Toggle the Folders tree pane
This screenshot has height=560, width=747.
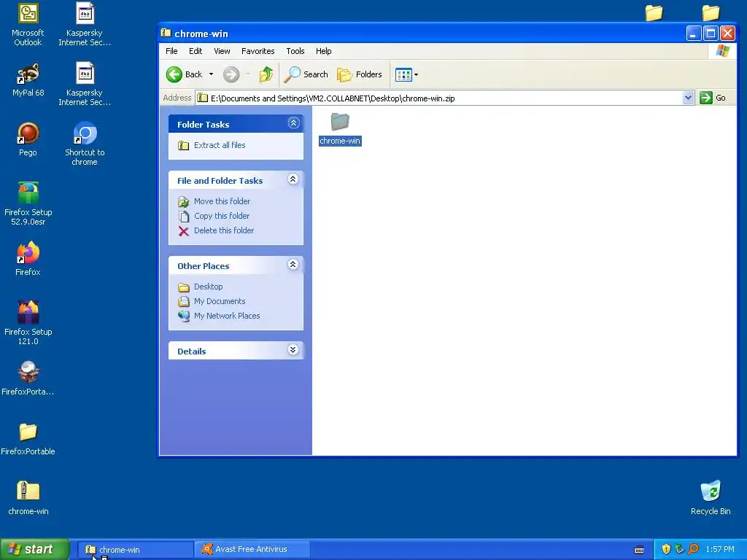pos(360,74)
